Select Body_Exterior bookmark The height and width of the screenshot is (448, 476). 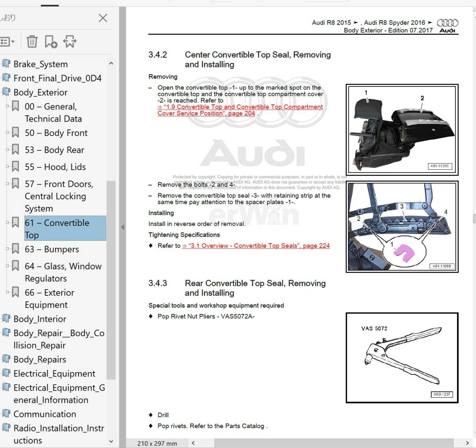click(40, 92)
